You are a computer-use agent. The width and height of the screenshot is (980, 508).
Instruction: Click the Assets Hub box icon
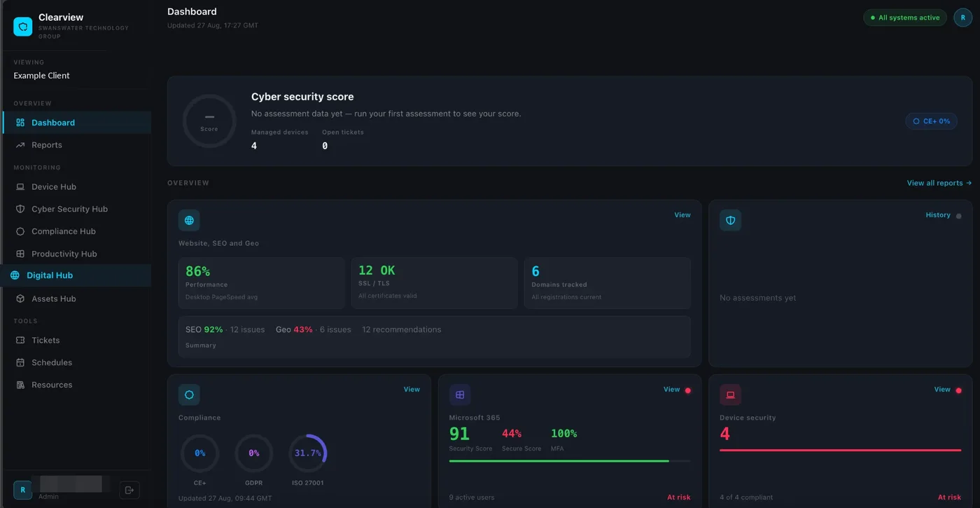click(x=20, y=298)
